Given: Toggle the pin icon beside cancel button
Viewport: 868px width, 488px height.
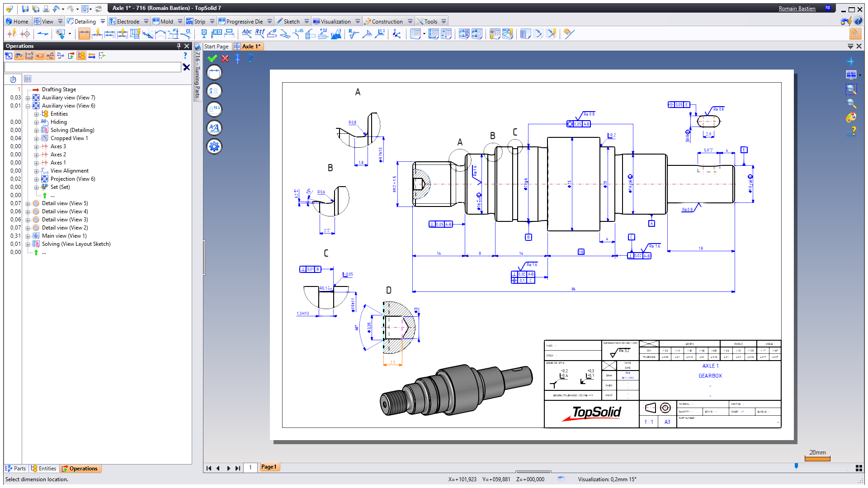Looking at the screenshot, I should tap(237, 58).
